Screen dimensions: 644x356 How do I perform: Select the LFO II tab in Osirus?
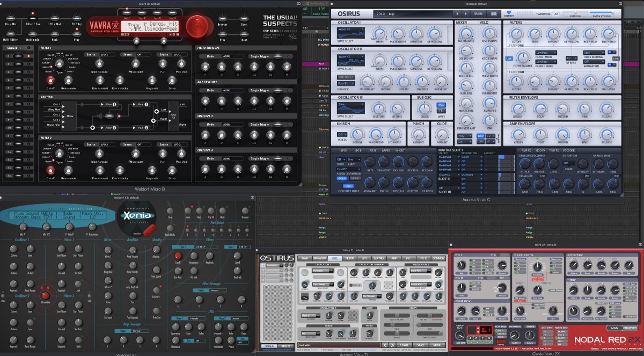358,150
